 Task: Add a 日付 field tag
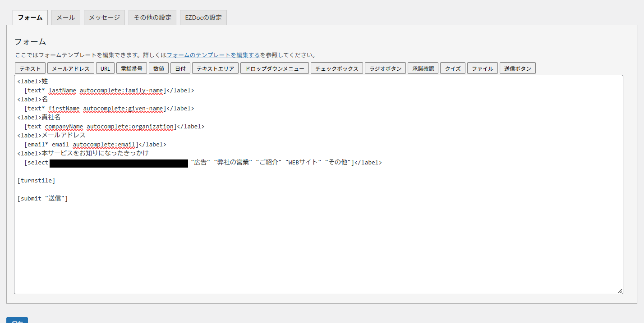(x=180, y=68)
